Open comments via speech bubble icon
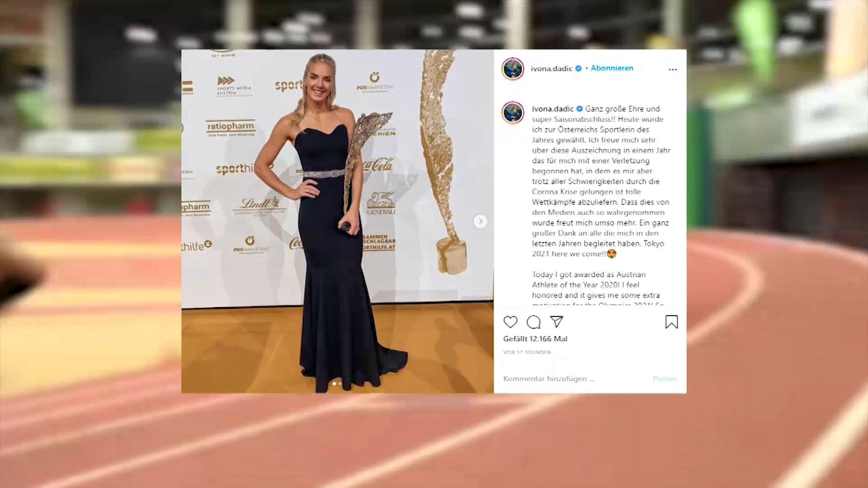Screen dimensions: 868x488 (533, 322)
